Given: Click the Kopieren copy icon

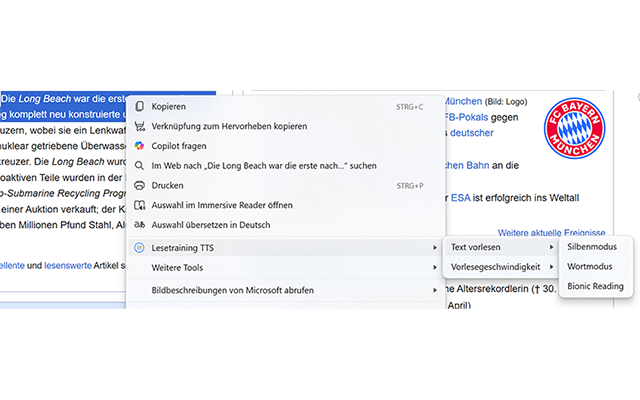Looking at the screenshot, I should (x=140, y=106).
